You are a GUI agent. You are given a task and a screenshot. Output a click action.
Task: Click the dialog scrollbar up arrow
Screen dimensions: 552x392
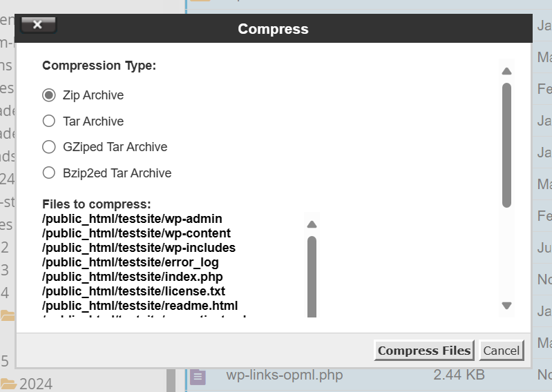click(506, 71)
